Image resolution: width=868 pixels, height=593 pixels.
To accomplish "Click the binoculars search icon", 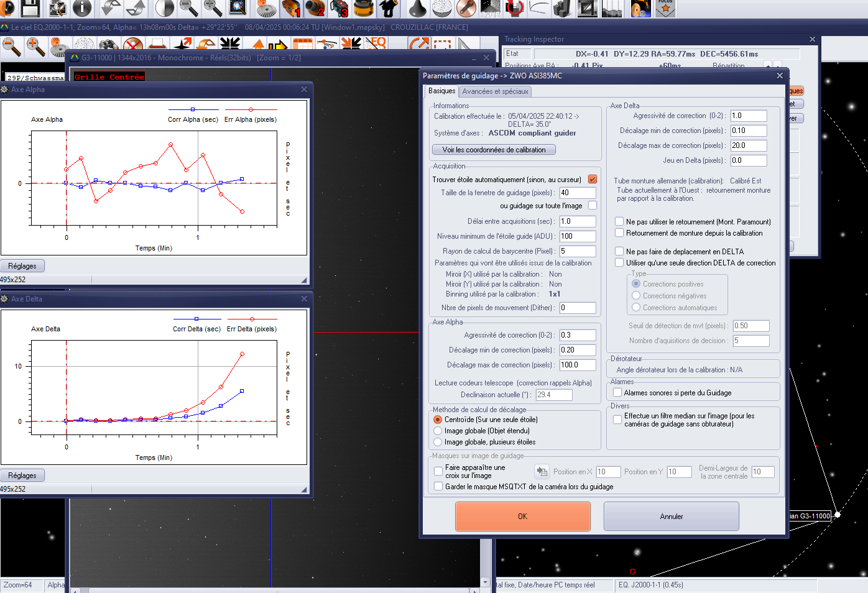I will pos(108,46).
